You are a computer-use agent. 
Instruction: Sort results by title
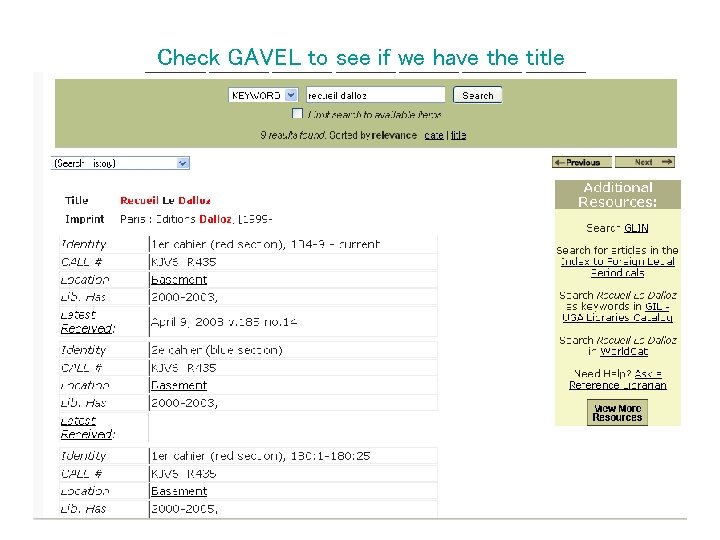coord(458,135)
